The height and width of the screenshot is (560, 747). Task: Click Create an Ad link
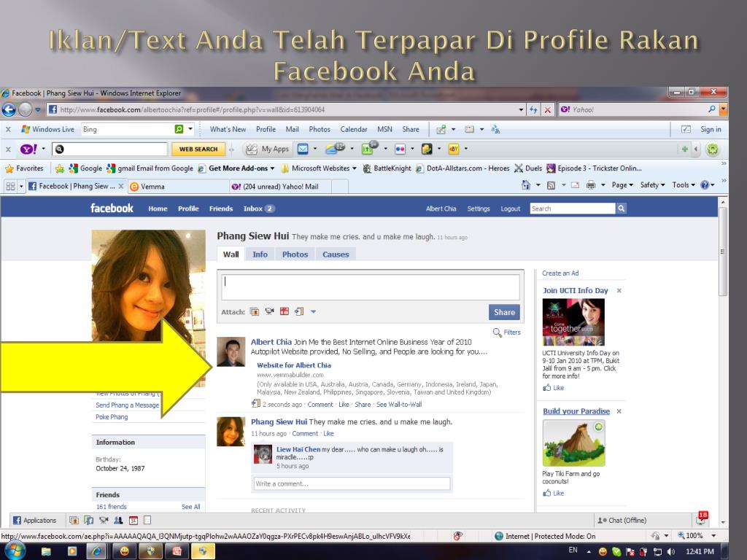point(560,273)
